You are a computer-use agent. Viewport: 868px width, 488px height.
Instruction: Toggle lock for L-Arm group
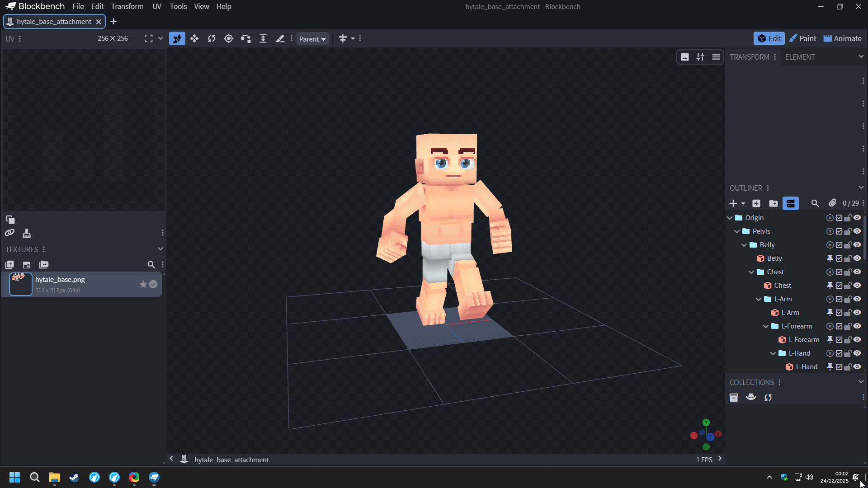click(848, 299)
